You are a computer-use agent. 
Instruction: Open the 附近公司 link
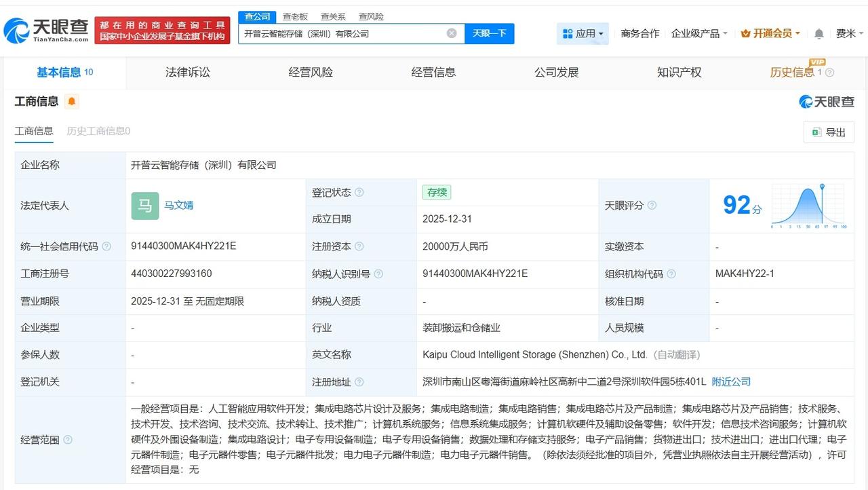(x=731, y=381)
